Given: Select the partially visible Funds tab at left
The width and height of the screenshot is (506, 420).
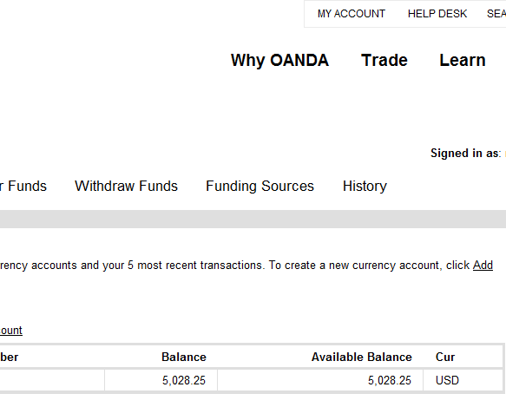Looking at the screenshot, I should (x=23, y=186).
